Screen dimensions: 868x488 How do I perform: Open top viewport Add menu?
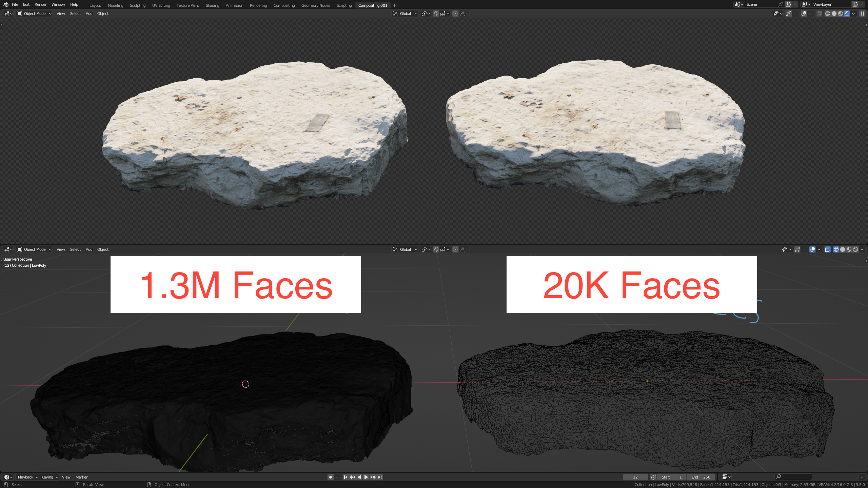pos(89,14)
